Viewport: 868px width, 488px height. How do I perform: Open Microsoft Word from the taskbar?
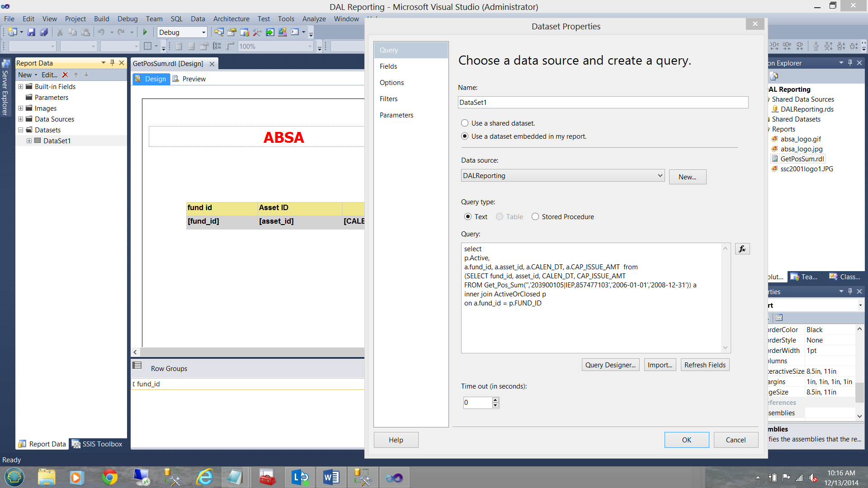[x=331, y=477]
